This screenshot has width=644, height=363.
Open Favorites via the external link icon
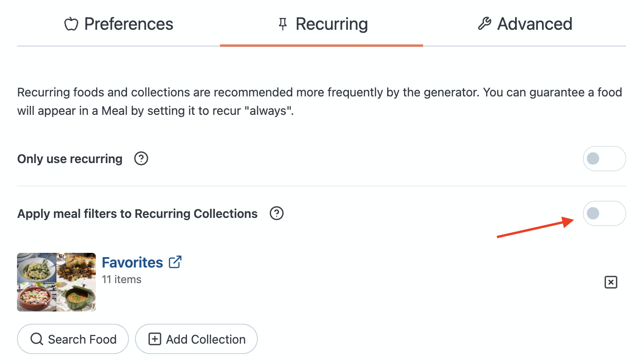pos(175,262)
